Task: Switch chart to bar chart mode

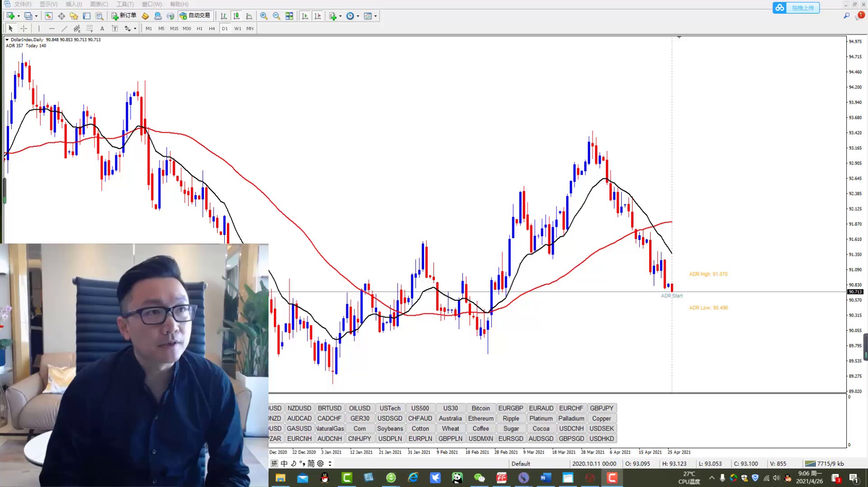Action: tap(224, 16)
